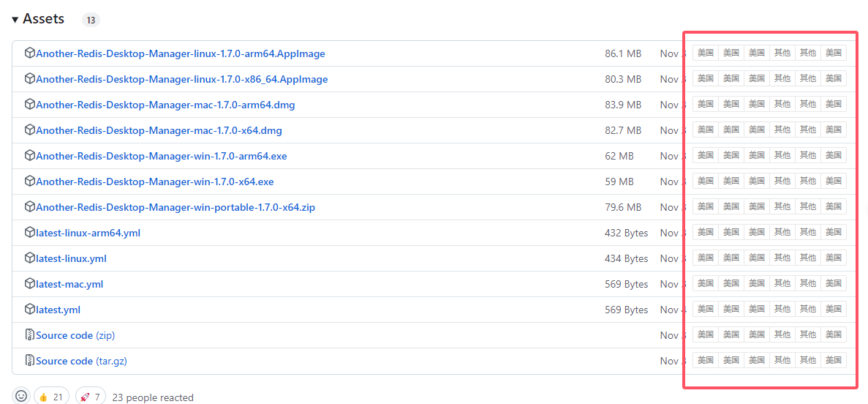Click zip file icon beside Source code (zip)
The image size is (868, 404).
pos(30,334)
